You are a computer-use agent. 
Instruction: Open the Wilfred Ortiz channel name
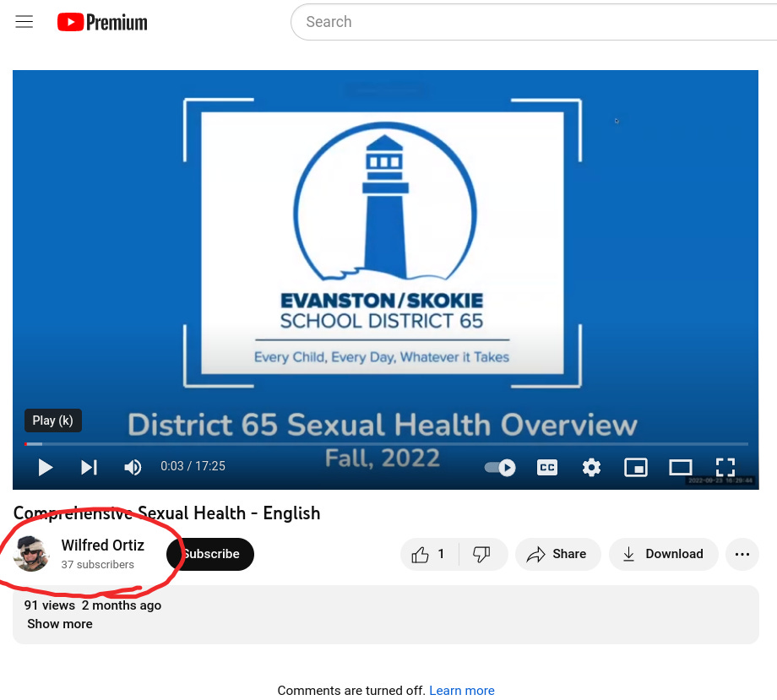point(102,545)
